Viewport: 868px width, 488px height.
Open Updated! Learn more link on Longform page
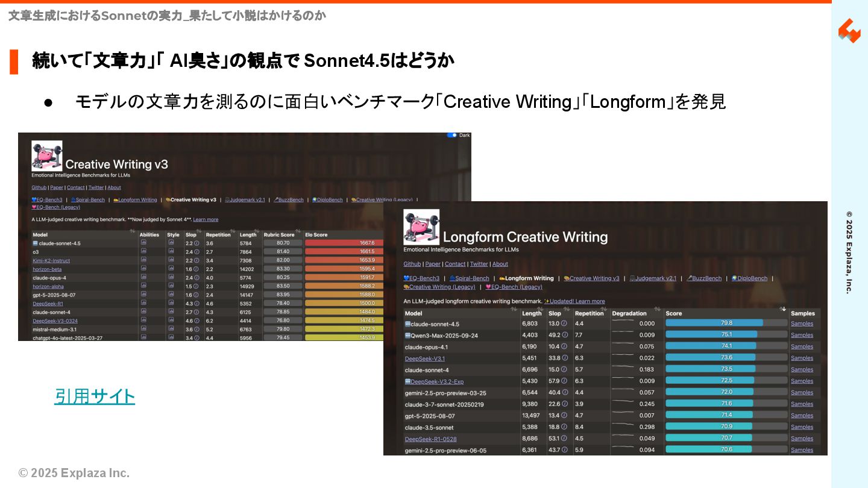(x=574, y=301)
